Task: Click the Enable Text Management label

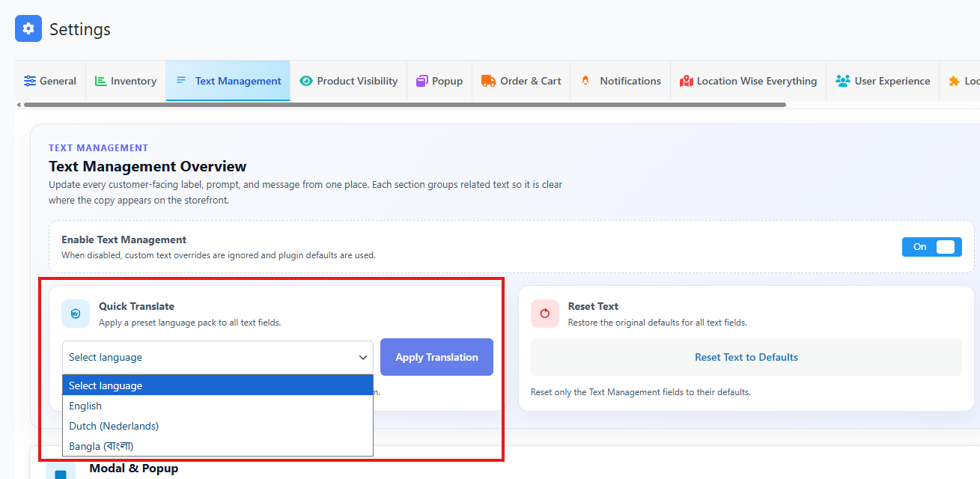Action: click(x=124, y=240)
